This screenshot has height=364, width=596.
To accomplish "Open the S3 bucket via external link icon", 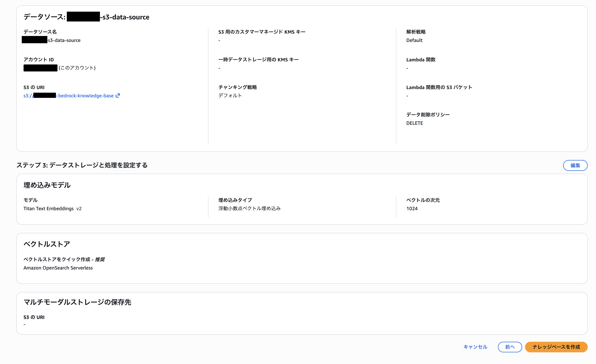I will (118, 96).
